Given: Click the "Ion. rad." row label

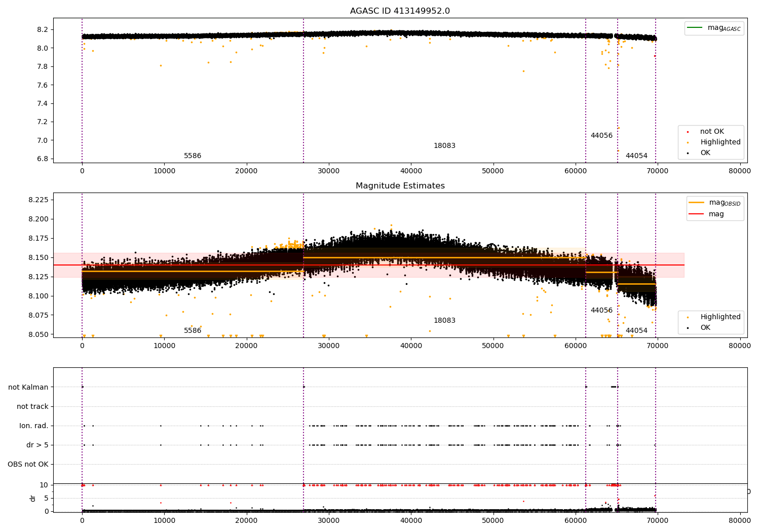Looking at the screenshot, I should click(34, 426).
